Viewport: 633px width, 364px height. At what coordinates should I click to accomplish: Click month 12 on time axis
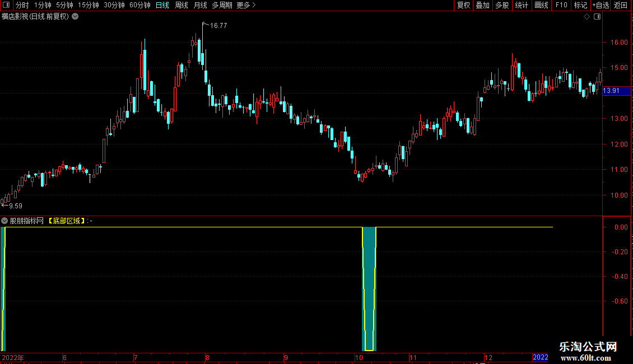488,357
